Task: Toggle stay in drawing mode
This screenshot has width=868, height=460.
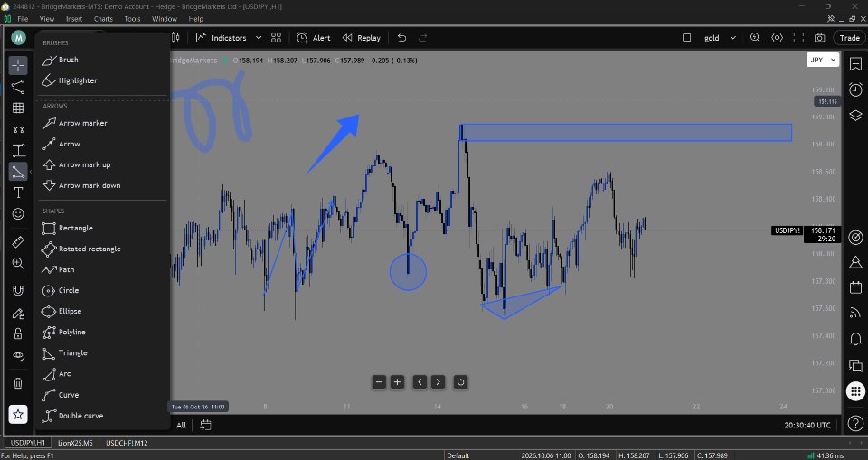Action: tap(18, 314)
